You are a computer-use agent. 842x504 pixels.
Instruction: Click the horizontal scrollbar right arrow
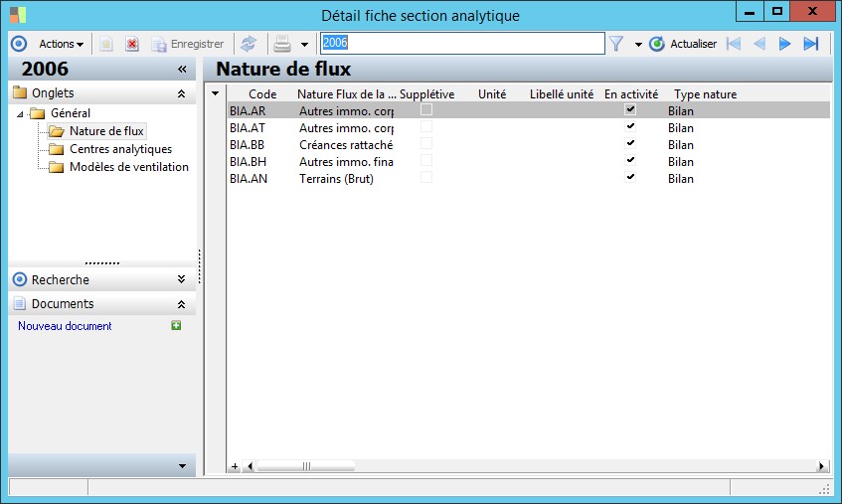click(x=821, y=466)
